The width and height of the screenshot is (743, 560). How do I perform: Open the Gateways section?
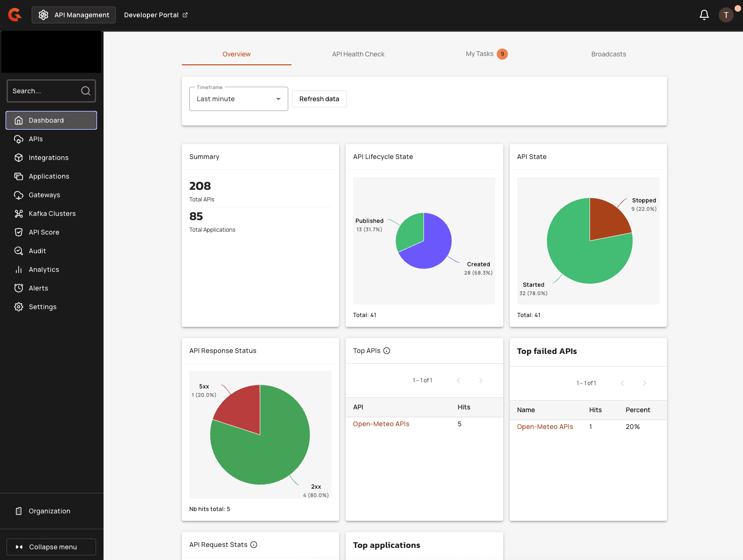click(44, 195)
